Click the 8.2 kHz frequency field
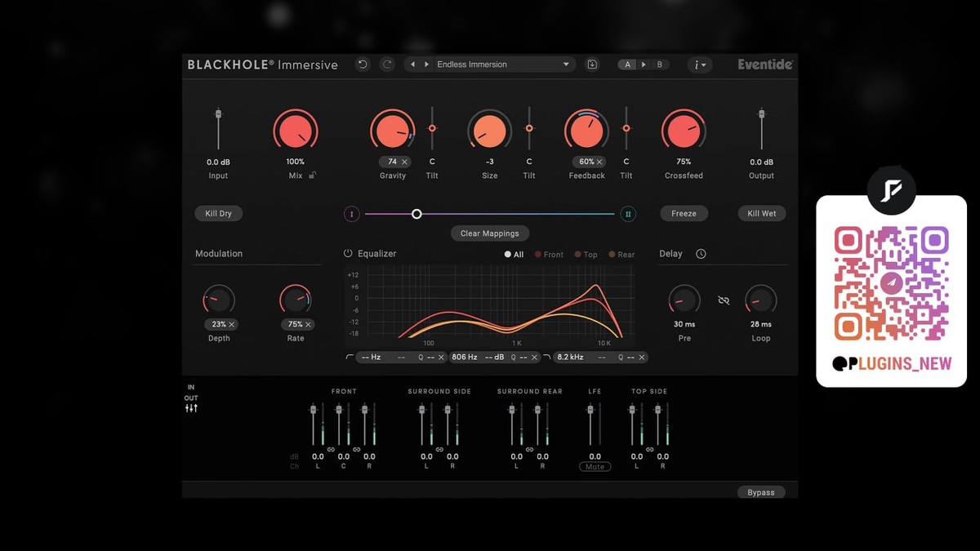This screenshot has width=980, height=551. point(570,358)
